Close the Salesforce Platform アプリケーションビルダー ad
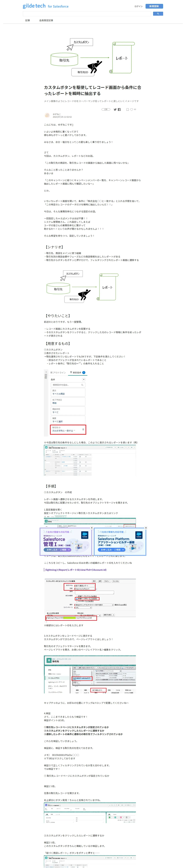The image size is (186, 868). coord(146,528)
